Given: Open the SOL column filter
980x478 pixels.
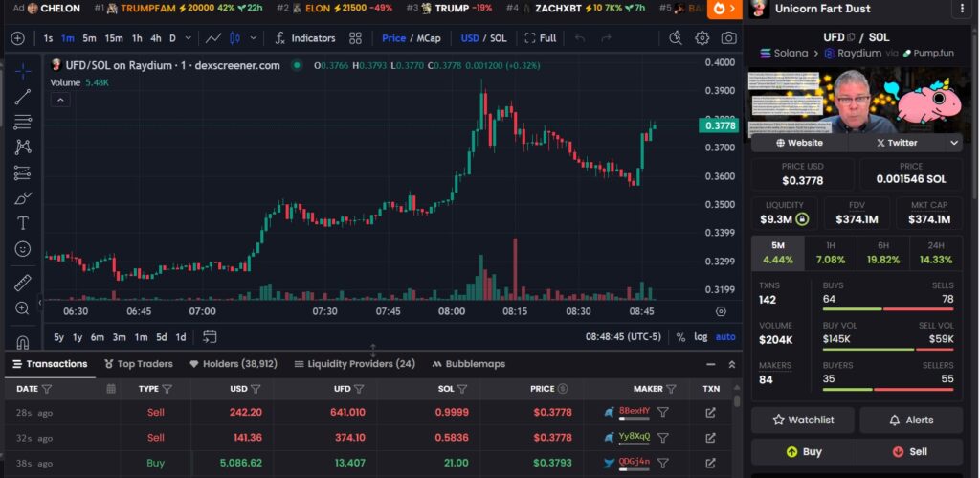Looking at the screenshot, I should 462,389.
